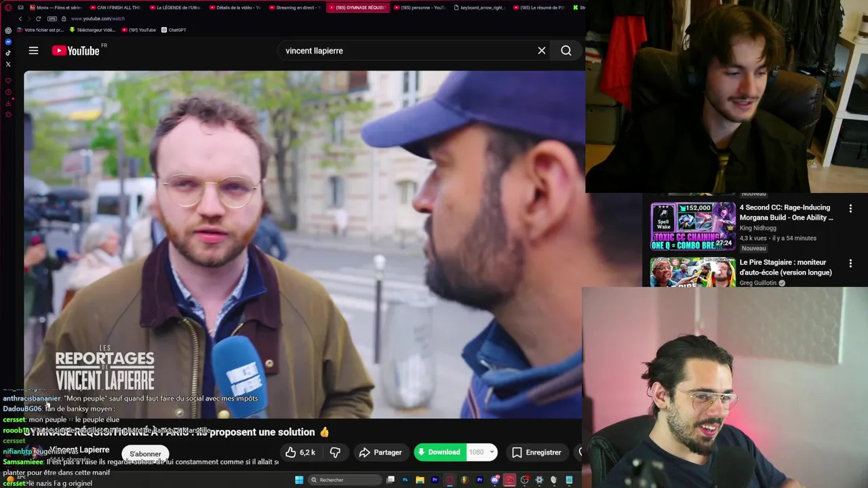
Task: Open Opera GX from the taskbar
Action: [450, 480]
